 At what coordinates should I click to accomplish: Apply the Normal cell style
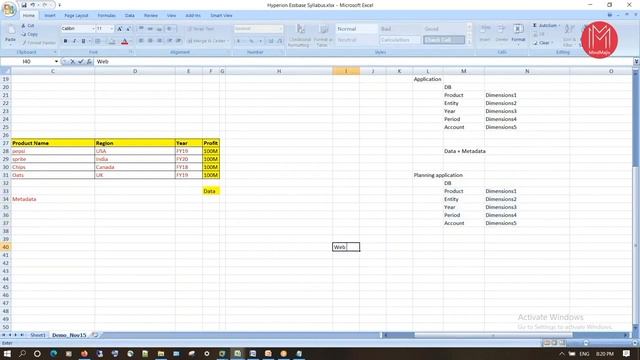[356, 29]
